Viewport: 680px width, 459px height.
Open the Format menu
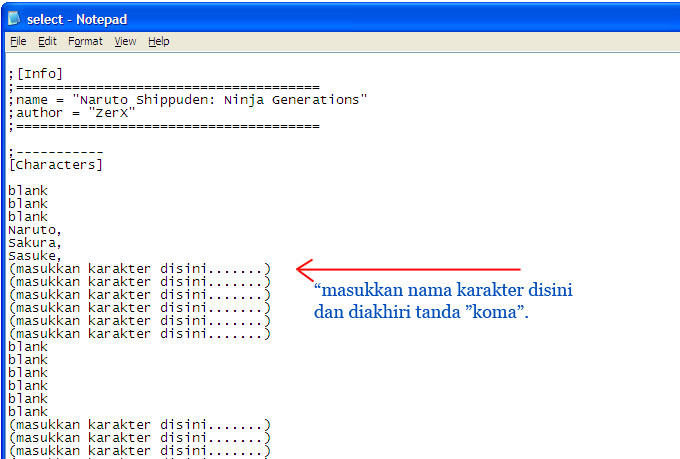click(85, 42)
